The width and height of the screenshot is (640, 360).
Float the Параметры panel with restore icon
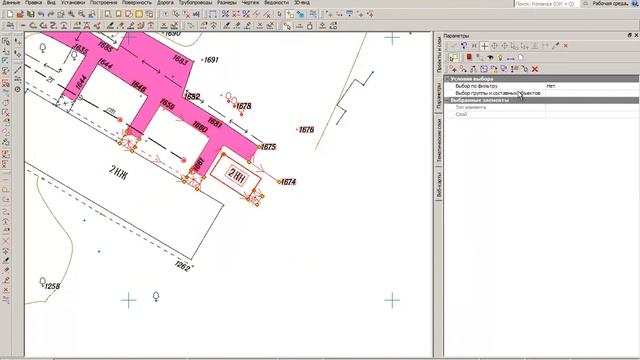coord(629,36)
